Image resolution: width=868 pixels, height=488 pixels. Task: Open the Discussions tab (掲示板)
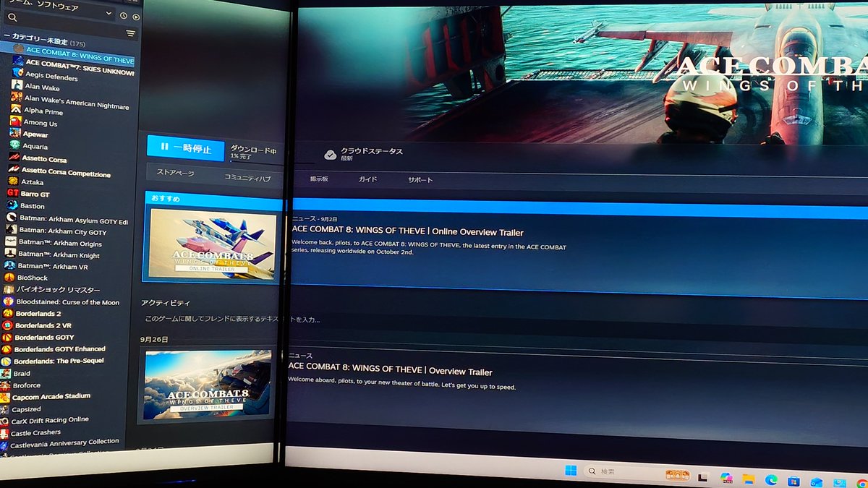pos(319,179)
